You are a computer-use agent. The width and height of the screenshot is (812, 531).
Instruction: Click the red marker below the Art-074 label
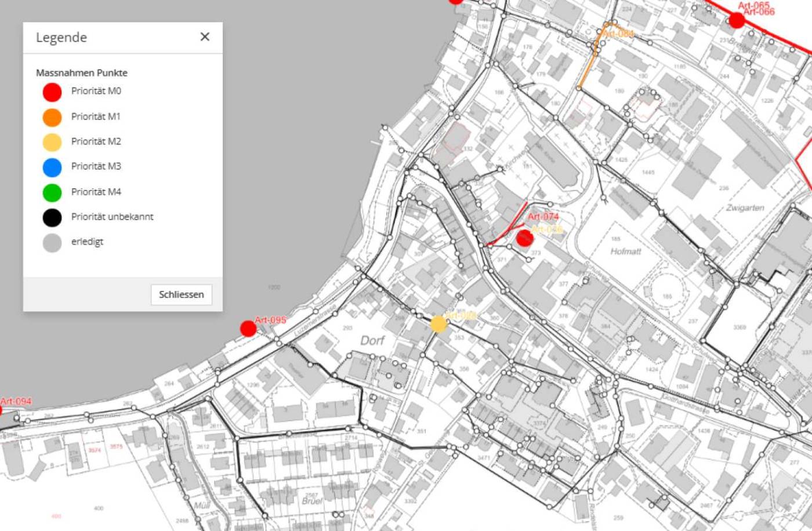pos(525,238)
